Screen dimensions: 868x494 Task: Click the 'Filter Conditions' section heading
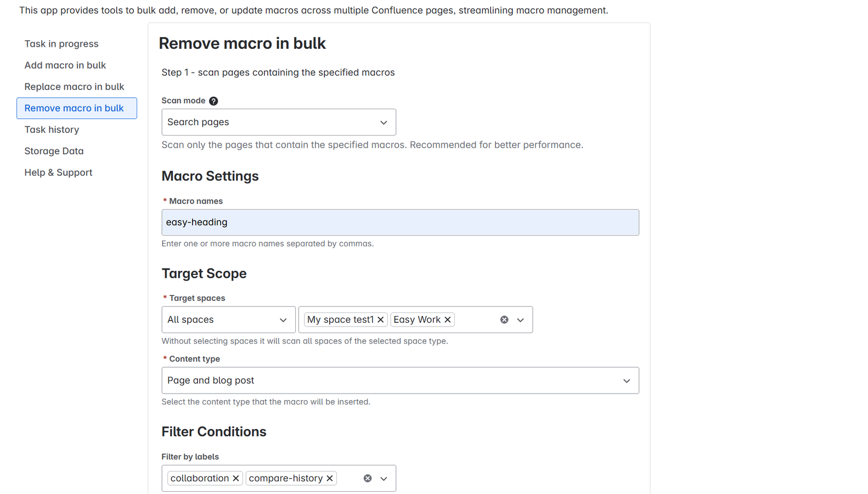[x=214, y=432]
